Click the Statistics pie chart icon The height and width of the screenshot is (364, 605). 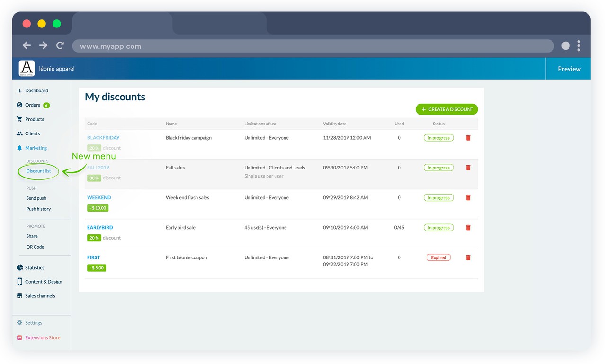pos(19,267)
